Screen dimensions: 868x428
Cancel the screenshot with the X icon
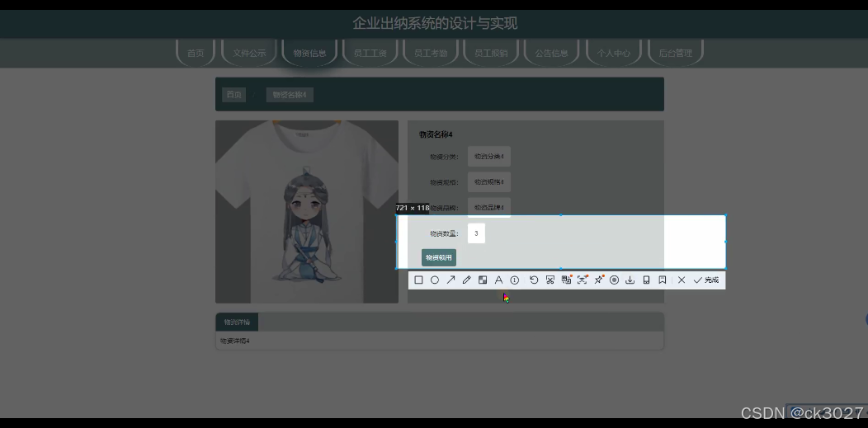(x=682, y=280)
